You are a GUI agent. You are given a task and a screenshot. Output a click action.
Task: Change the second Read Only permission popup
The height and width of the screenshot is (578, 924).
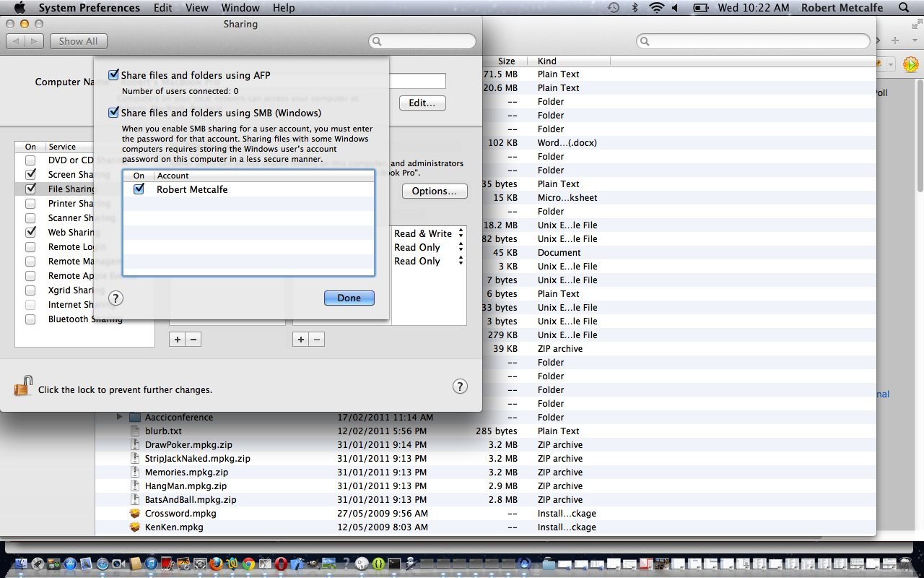(429, 261)
